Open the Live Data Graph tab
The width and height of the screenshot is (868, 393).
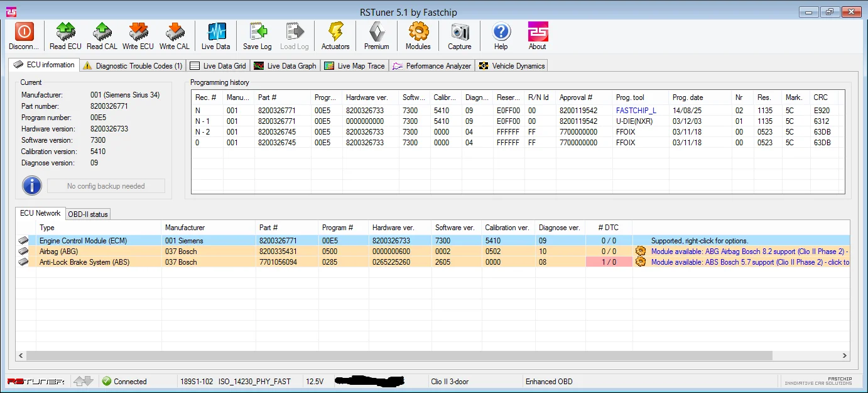point(285,65)
